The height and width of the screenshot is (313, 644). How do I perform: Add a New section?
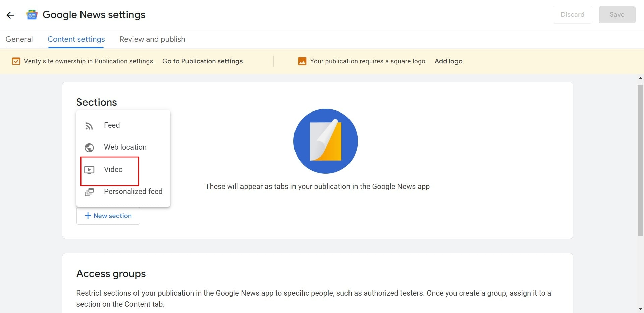point(108,216)
